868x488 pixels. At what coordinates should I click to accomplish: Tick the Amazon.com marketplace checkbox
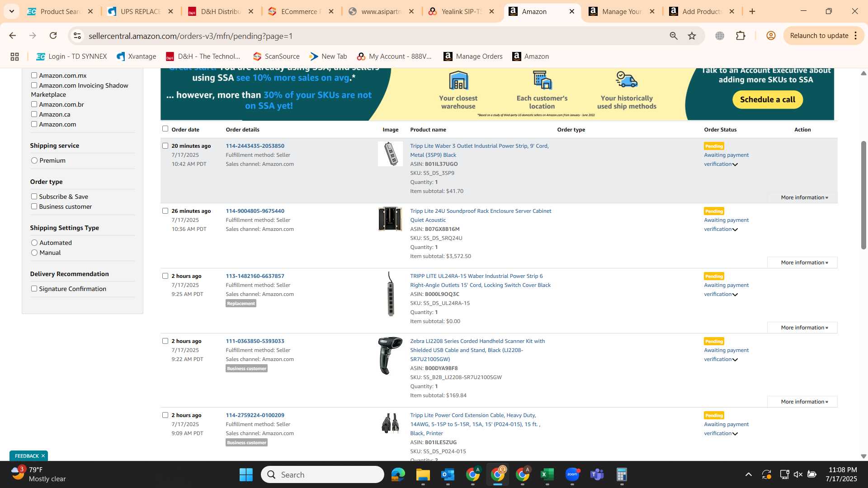coord(34,124)
